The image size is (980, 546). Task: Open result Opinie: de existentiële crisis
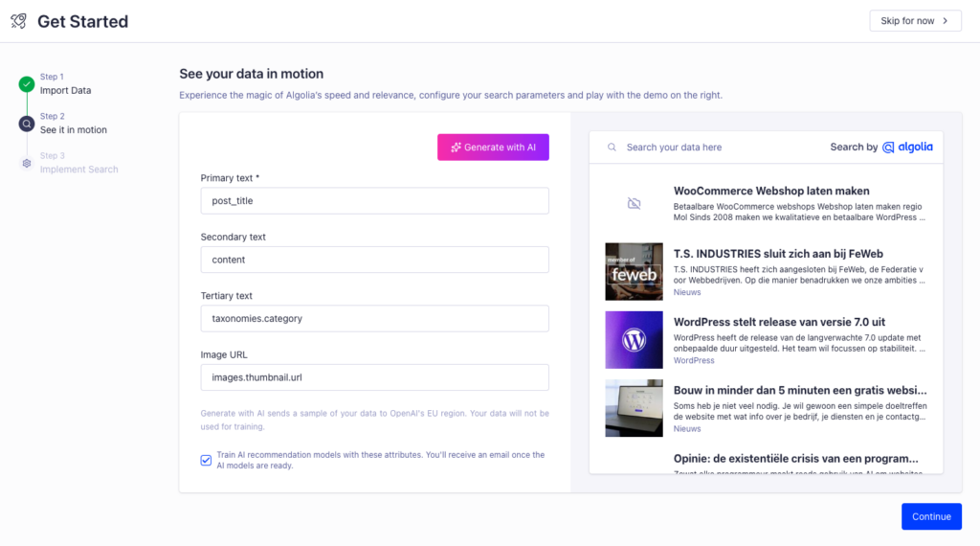pyautogui.click(x=795, y=458)
